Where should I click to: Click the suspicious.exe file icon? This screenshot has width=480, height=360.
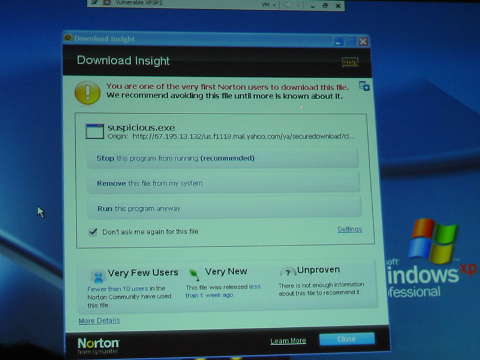(x=95, y=131)
